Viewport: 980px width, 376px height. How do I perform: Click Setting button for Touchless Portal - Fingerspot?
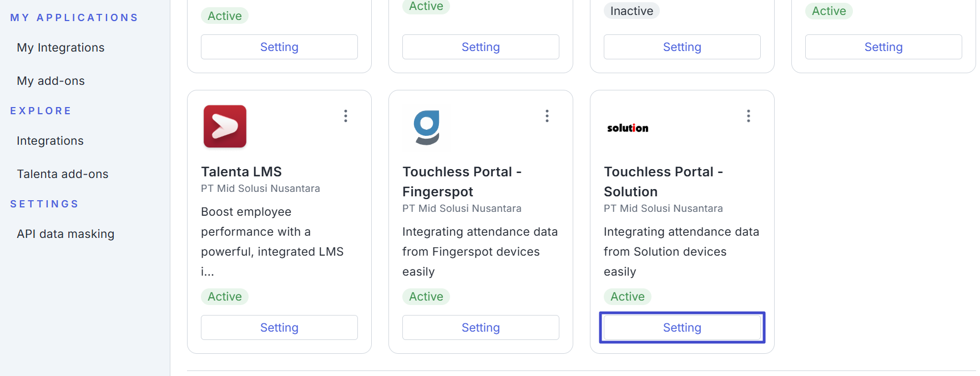click(x=481, y=328)
